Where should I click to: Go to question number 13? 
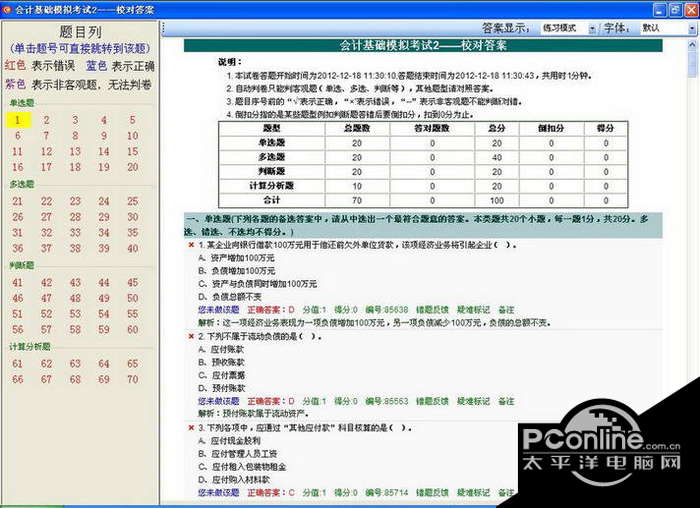click(x=75, y=151)
